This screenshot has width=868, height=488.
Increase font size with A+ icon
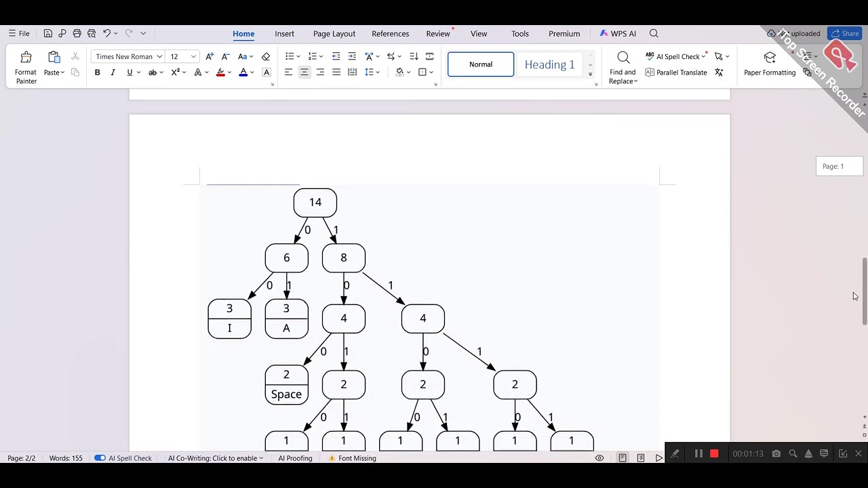pos(210,56)
